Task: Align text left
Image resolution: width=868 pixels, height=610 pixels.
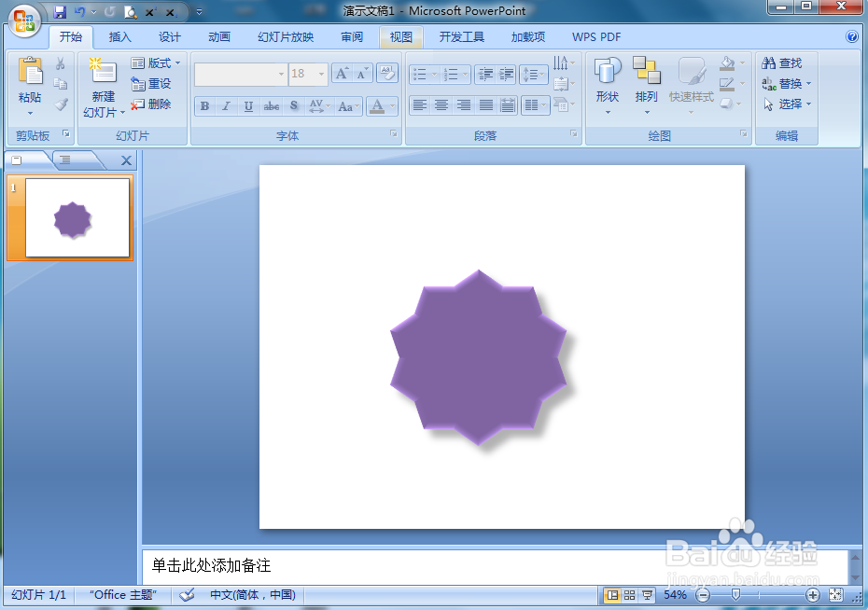Action: pos(420,105)
